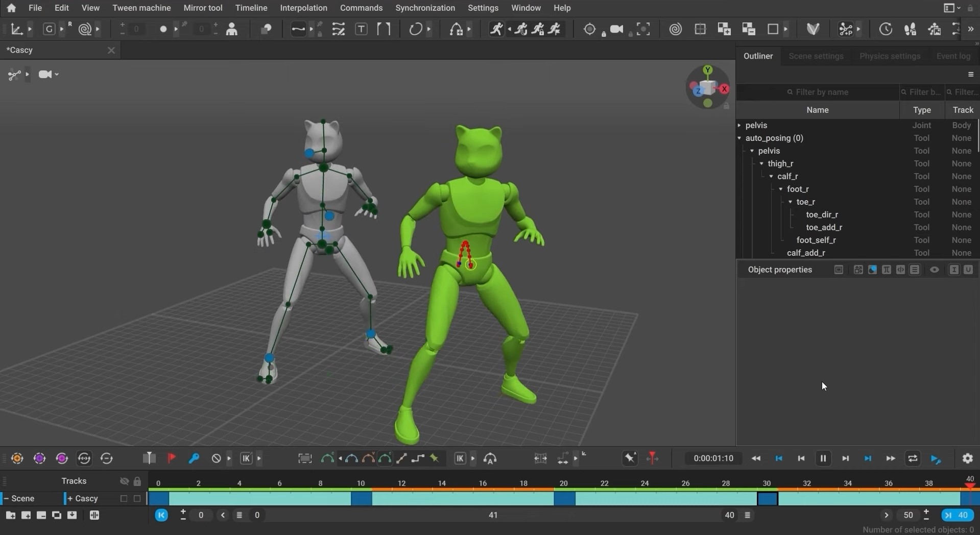Select the coordinate axes manipulator tool
The image size is (980, 535).
tap(16, 29)
